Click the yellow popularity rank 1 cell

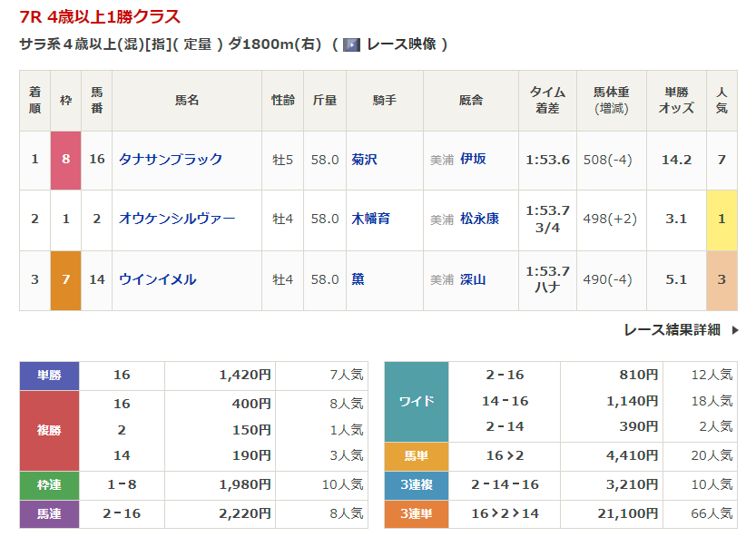(722, 220)
